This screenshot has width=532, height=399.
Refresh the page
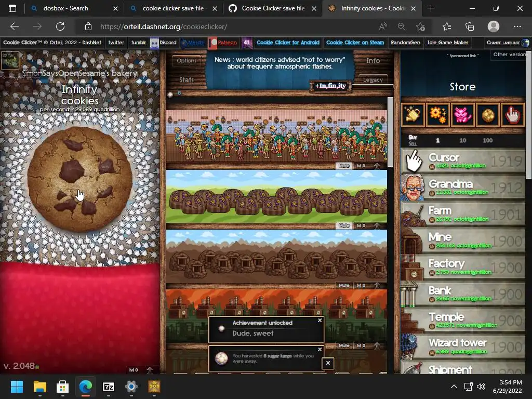[60, 26]
